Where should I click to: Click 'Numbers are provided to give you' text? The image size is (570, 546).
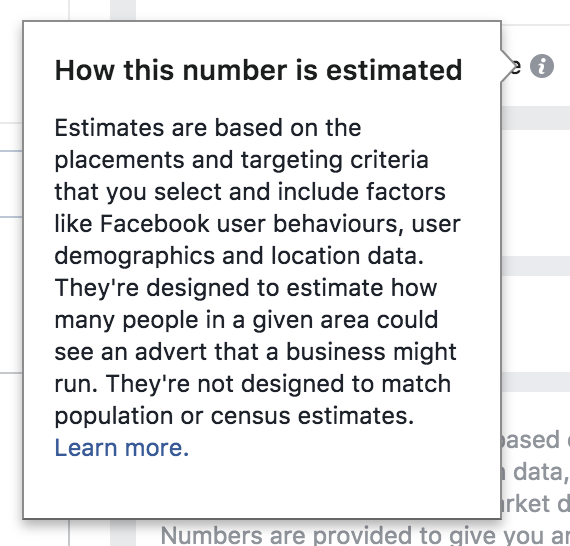[365, 535]
